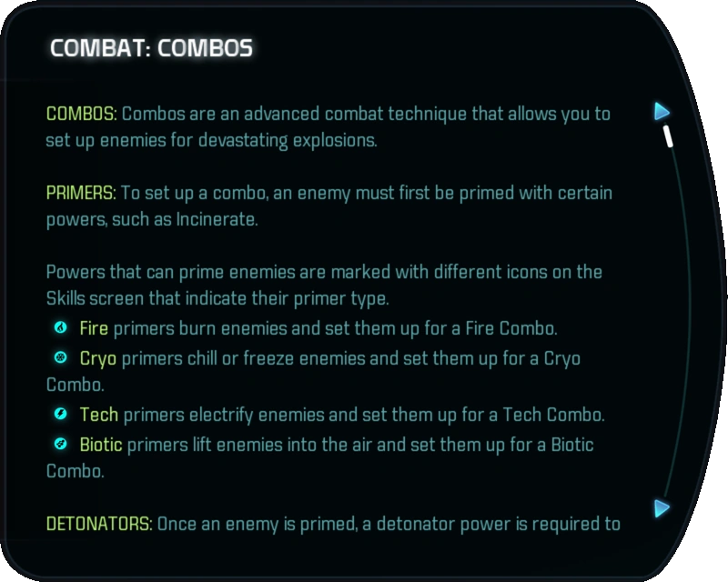Click the highlighted word Biotic

101,445
